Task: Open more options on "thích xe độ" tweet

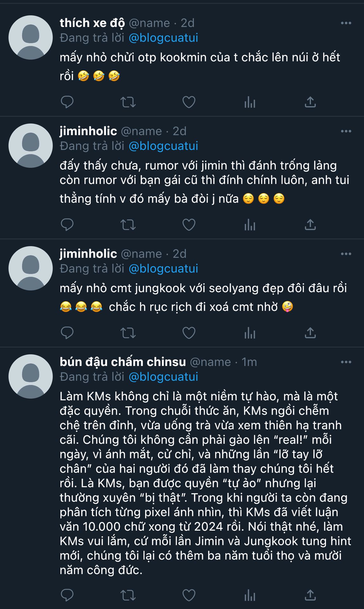Action: (x=346, y=23)
